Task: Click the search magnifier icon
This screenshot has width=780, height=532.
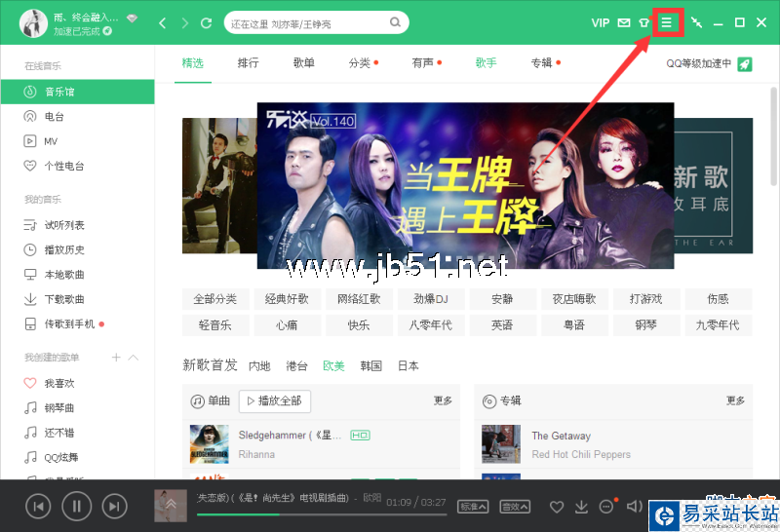Action: [395, 22]
